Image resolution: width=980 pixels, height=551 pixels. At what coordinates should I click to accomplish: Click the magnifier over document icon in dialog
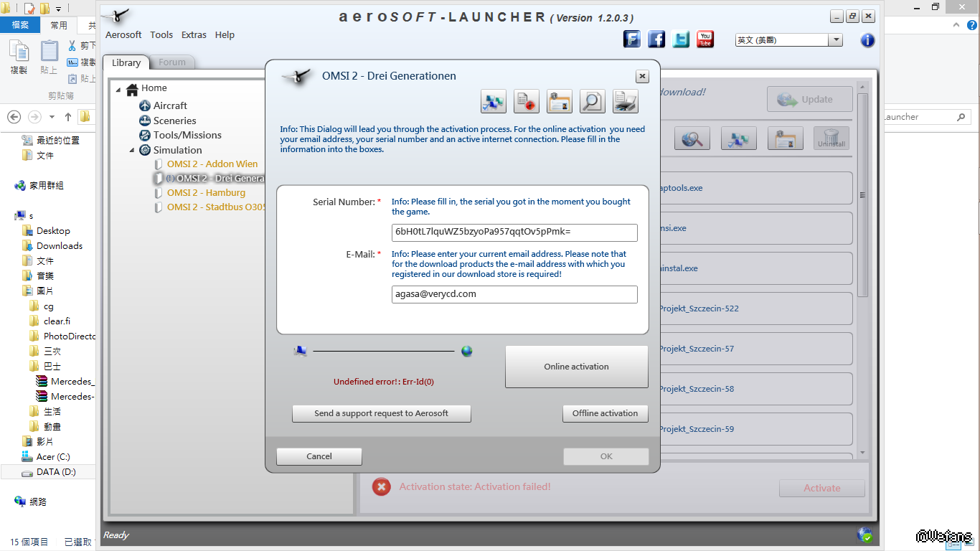tap(593, 101)
